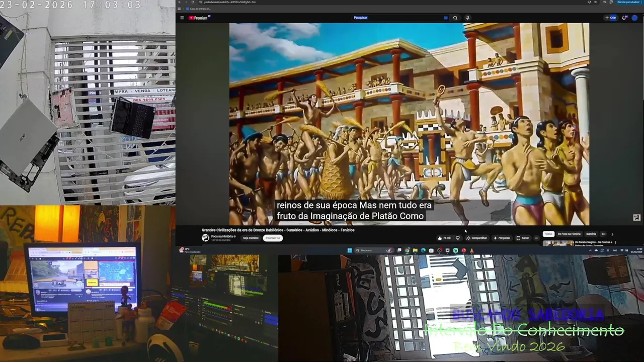The width and height of the screenshot is (644, 362).
Task: Go to YouTube Premium home logo
Action: pyautogui.click(x=200, y=18)
